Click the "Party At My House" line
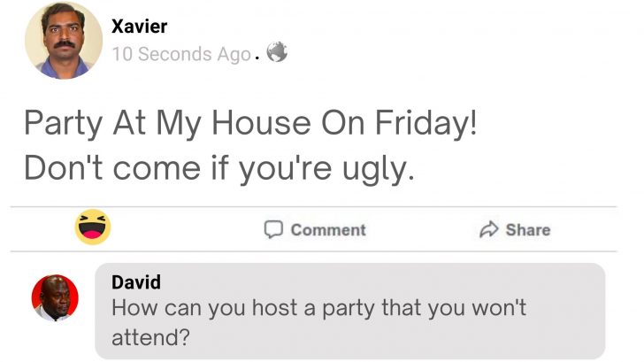The height and width of the screenshot is (362, 644). pyautogui.click(x=249, y=122)
